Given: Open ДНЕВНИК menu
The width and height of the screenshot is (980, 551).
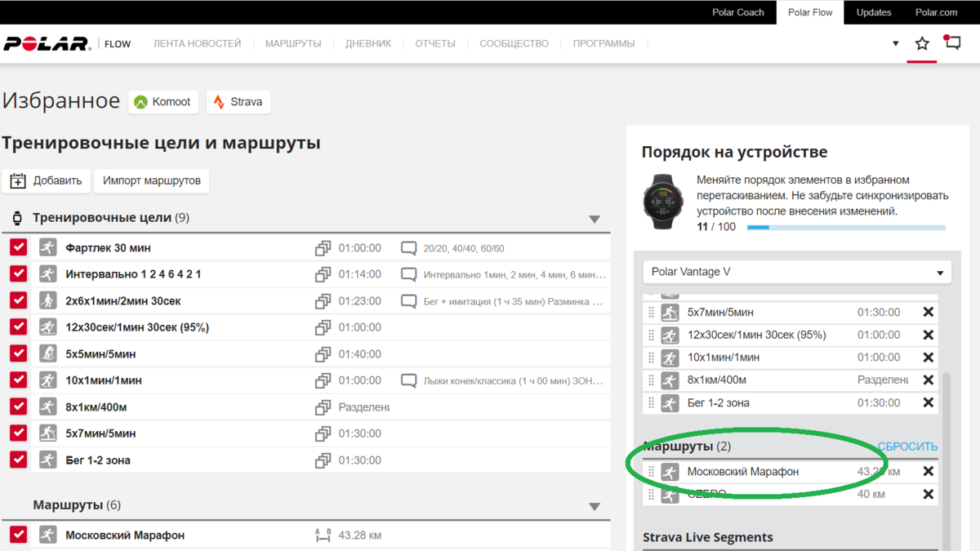Looking at the screenshot, I should coord(368,43).
